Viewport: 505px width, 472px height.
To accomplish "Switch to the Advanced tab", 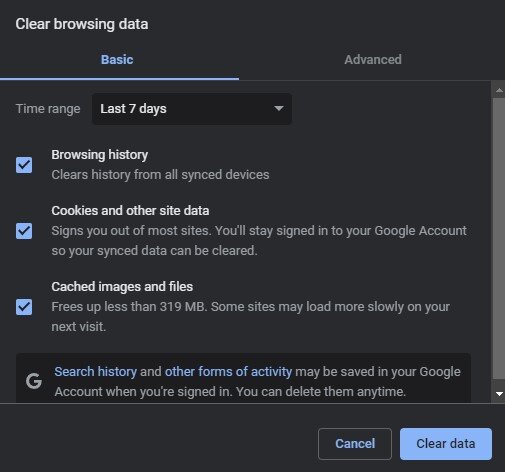I will click(373, 60).
